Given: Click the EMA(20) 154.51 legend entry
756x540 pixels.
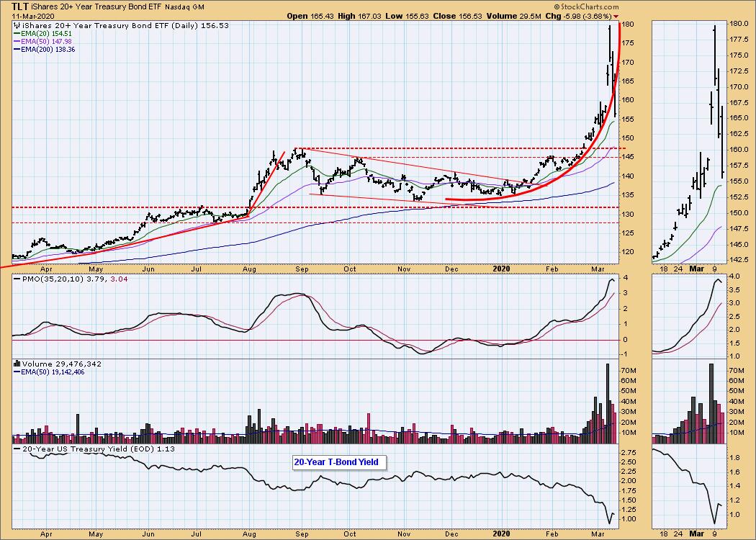Looking at the screenshot, I should pyautogui.click(x=43, y=34).
